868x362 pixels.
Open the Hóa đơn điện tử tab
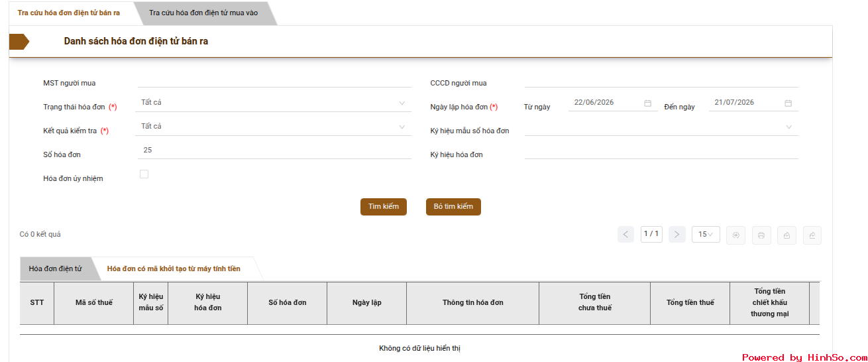click(56, 269)
